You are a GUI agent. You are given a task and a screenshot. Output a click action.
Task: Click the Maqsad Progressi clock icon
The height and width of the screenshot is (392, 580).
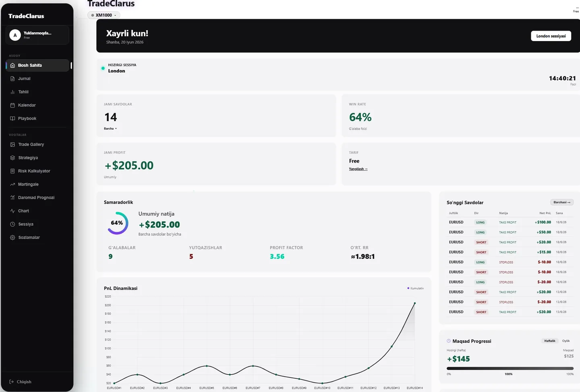[449, 341]
